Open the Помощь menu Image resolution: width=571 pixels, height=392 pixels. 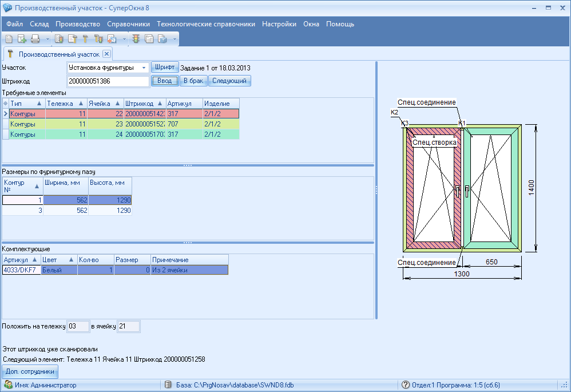(x=340, y=24)
